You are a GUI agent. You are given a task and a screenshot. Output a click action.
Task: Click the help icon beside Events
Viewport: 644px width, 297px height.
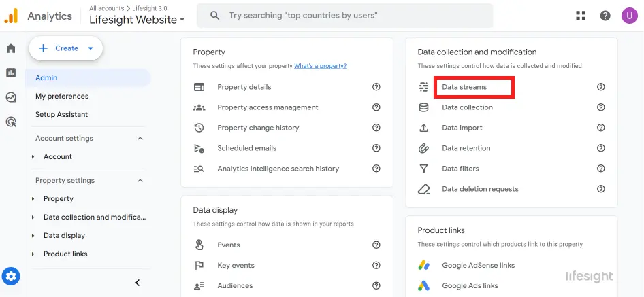[x=376, y=245]
